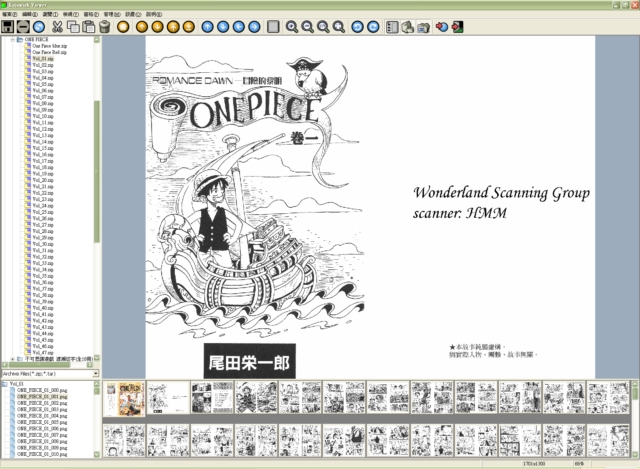This screenshot has height=469, width=640.
Task: Select Vol_10.zip in the tree
Action: click(x=43, y=116)
